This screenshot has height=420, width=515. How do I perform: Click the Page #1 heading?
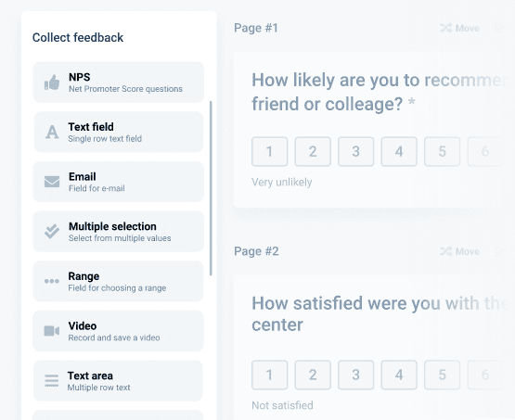[x=256, y=28]
